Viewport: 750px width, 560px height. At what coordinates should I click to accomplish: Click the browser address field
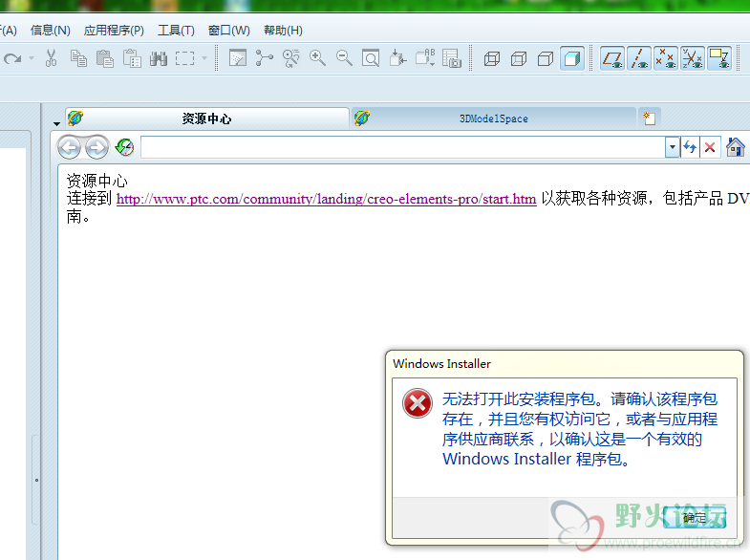pos(403,147)
